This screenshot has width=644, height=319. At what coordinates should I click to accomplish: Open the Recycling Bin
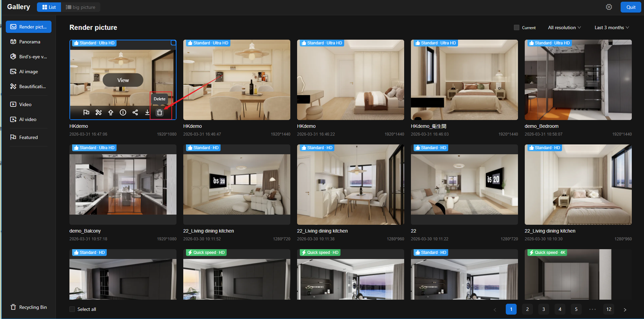[x=29, y=307]
